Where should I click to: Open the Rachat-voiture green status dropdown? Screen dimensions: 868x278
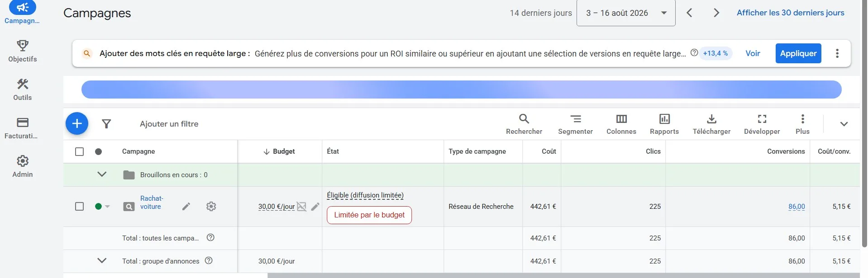(x=102, y=207)
